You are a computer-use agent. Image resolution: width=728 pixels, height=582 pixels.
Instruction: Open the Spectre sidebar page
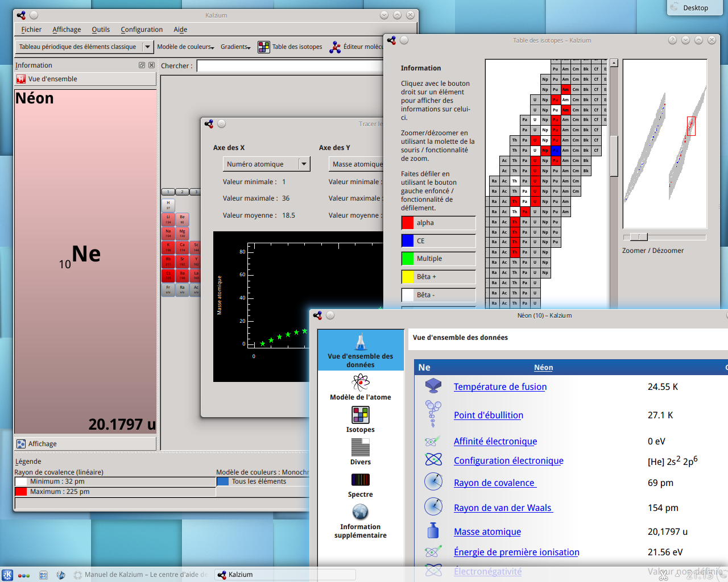coord(361,485)
